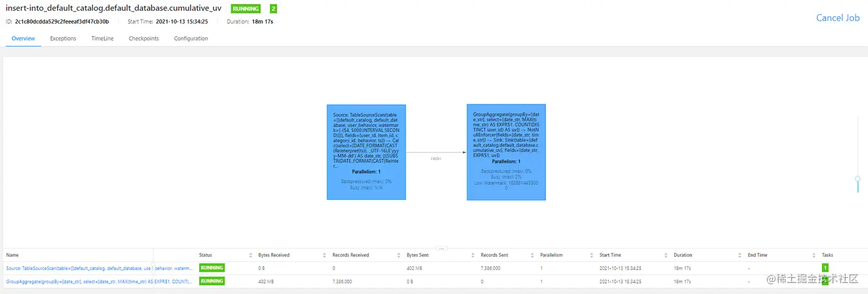Screen dimensions: 868x294
Task: Click the job title insert-into cumulative_uv
Action: tap(113, 9)
